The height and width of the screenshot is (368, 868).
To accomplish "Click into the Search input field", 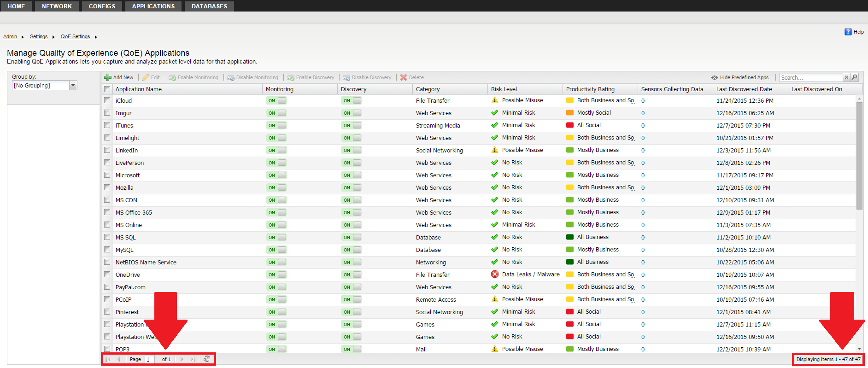I will click(811, 77).
